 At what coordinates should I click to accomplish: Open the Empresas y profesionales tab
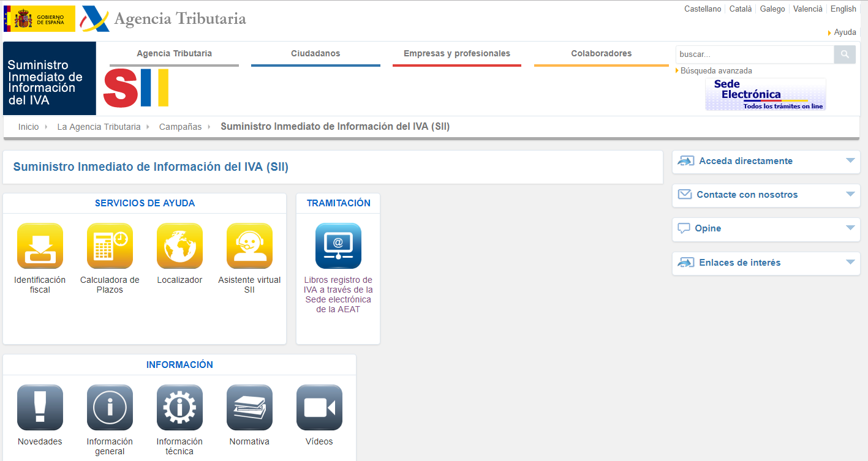click(x=457, y=54)
